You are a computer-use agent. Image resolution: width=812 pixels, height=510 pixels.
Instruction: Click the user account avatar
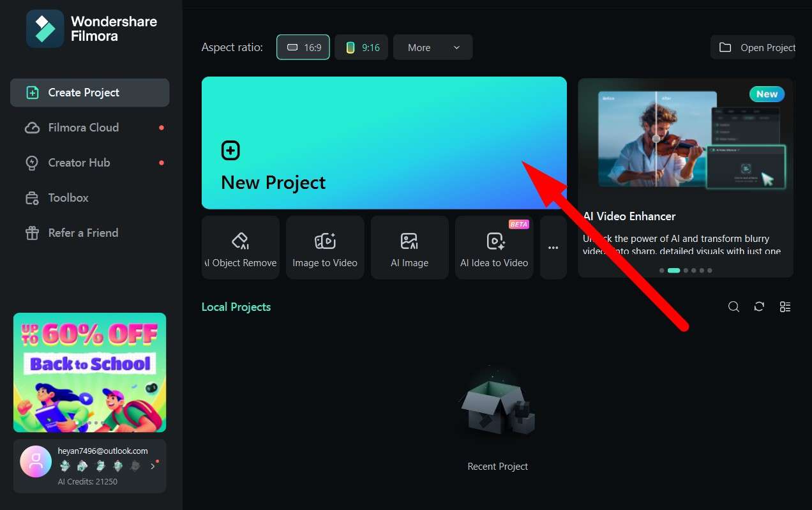36,461
